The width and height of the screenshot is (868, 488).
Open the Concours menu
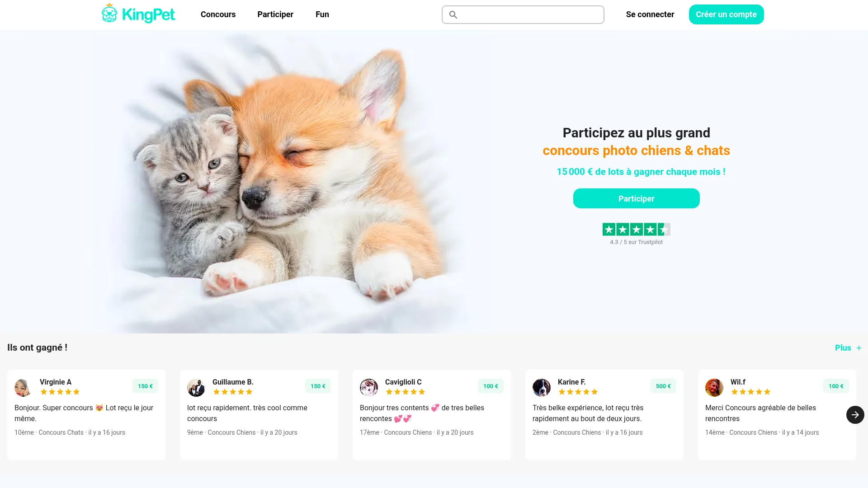tap(218, 14)
